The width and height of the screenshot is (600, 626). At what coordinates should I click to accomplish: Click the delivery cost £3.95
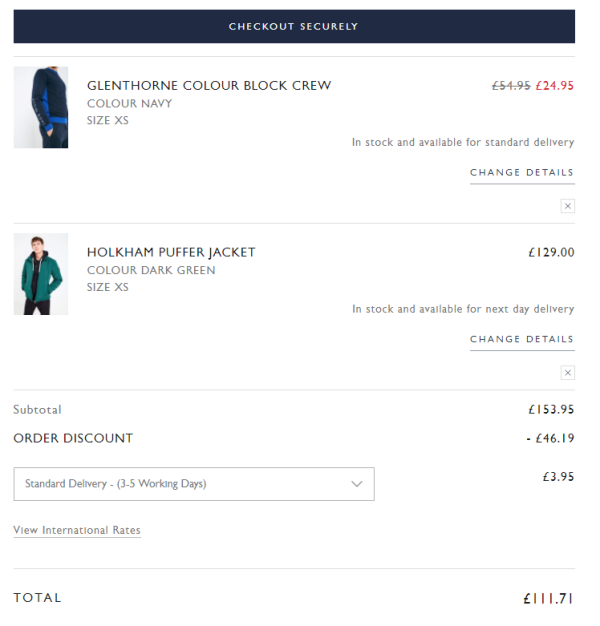point(558,476)
